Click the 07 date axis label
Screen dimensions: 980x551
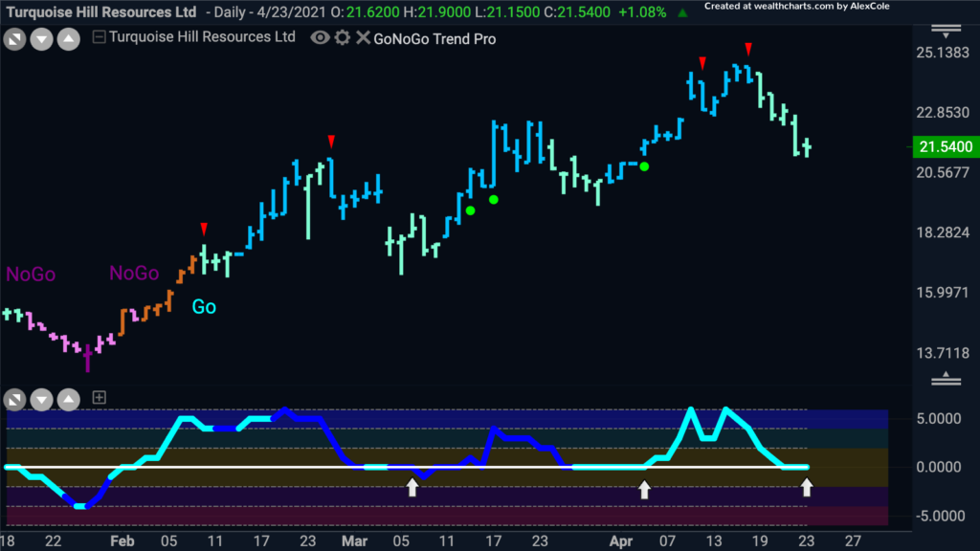tap(667, 541)
